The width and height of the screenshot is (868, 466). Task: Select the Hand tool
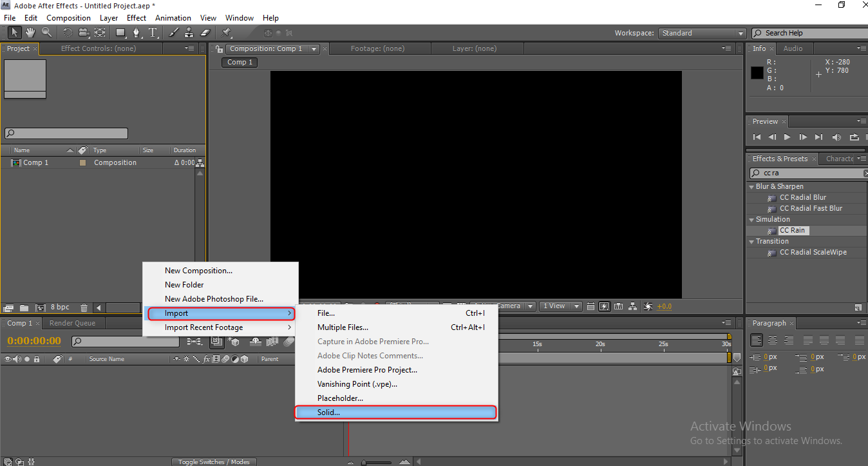click(x=30, y=32)
